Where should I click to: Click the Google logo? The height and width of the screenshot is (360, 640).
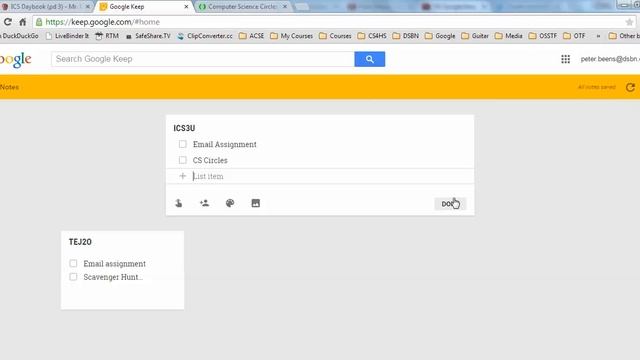(x=16, y=60)
